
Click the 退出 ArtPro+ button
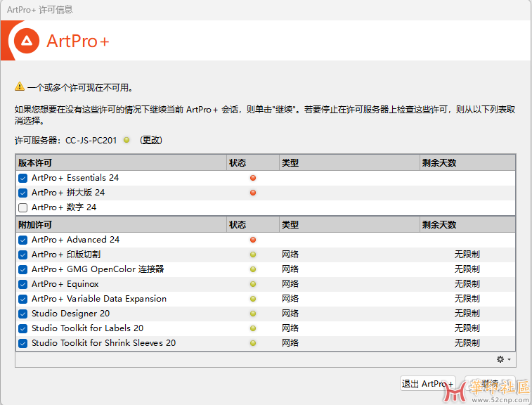tap(427, 384)
